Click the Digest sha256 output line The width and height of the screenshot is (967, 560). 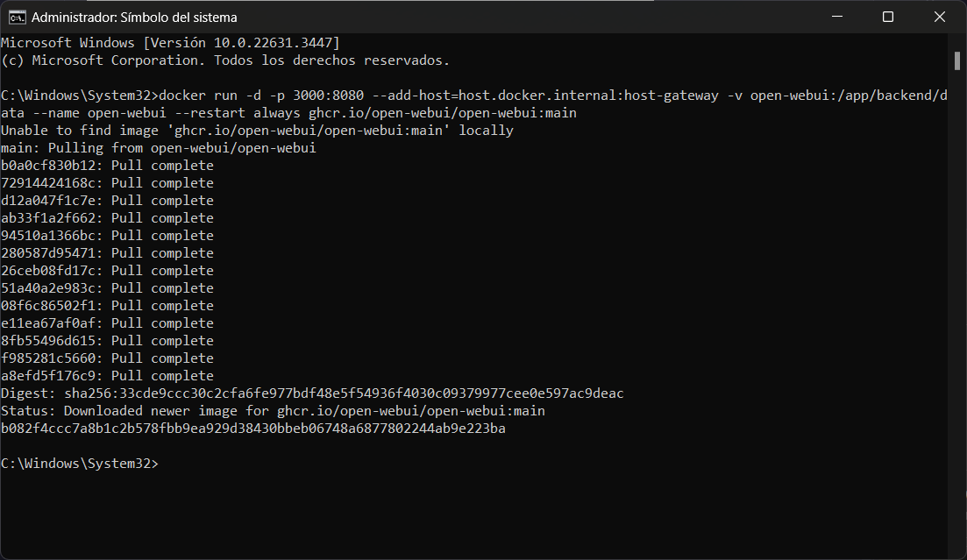click(x=312, y=393)
